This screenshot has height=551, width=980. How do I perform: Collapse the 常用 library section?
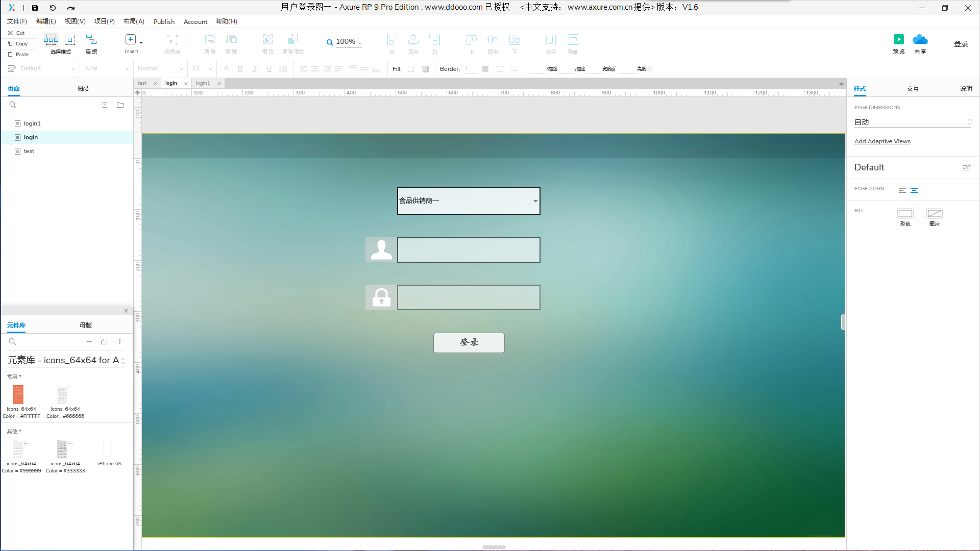coord(14,377)
